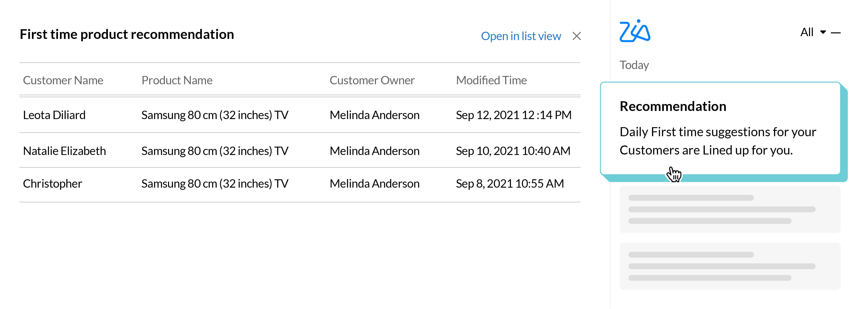
Task: Open customer Leota Diliard record
Action: click(54, 115)
